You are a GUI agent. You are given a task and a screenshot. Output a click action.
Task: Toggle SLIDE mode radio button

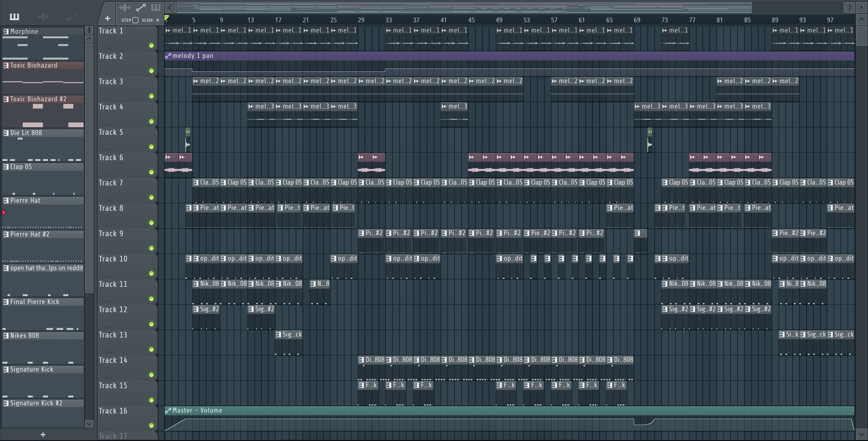pos(157,20)
